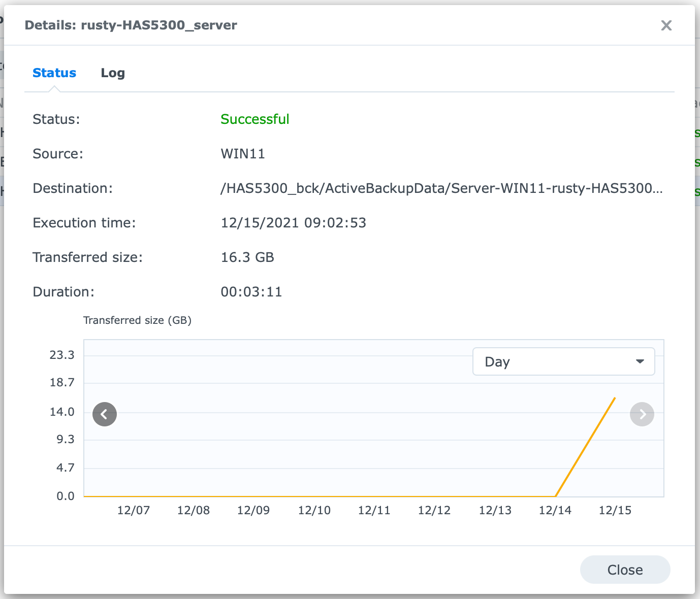Viewport: 700px width, 599px height.
Task: Click the WIN11 source value
Action: (243, 154)
